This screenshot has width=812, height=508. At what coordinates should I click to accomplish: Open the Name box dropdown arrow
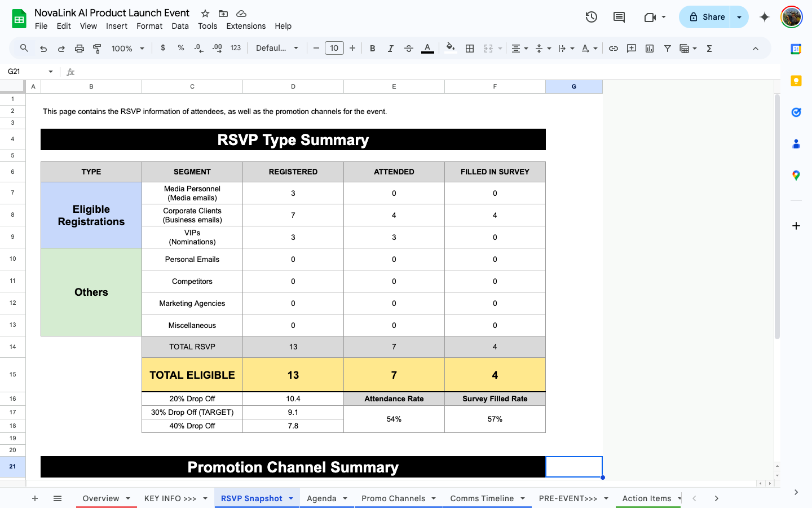(x=51, y=72)
